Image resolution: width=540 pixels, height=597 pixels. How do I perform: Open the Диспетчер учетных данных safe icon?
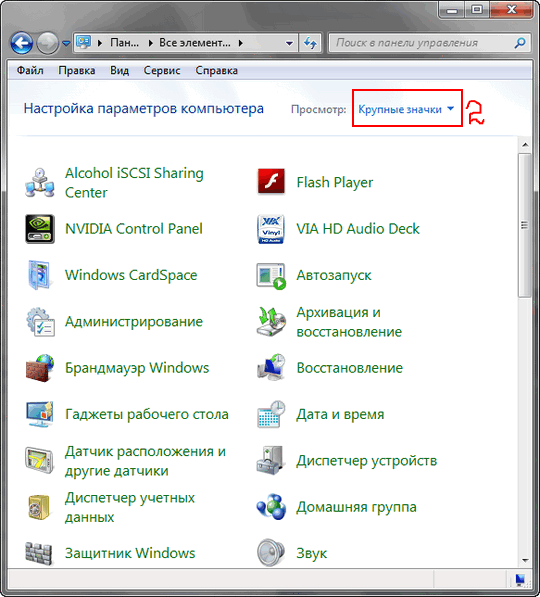pyautogui.click(x=40, y=507)
